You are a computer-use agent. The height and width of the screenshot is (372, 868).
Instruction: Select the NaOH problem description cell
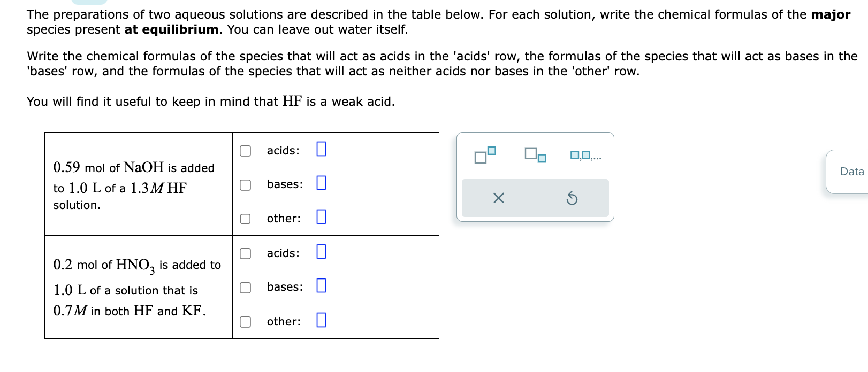[x=138, y=184]
